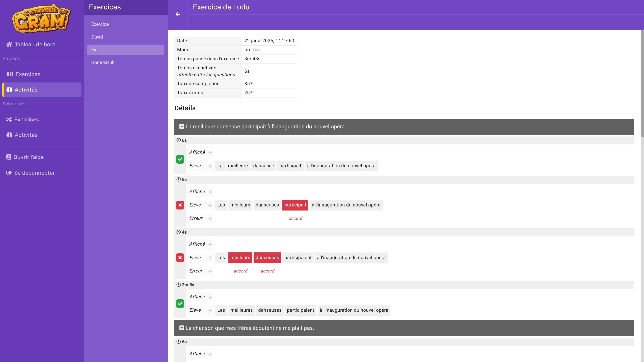This screenshot has height=362, width=644.
Task: Click green checkmark on first 6s attempt
Action: (180, 159)
